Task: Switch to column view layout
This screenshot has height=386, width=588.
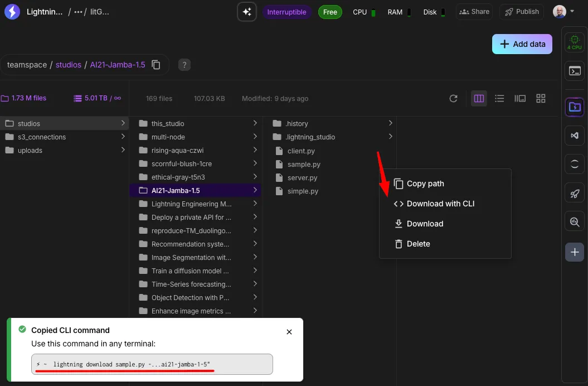Action: (479, 98)
